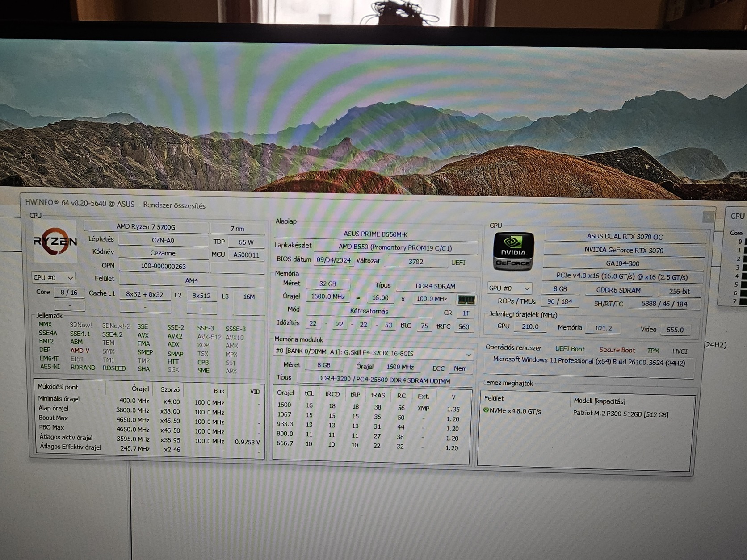Select the Szorzó column header

(x=170, y=389)
